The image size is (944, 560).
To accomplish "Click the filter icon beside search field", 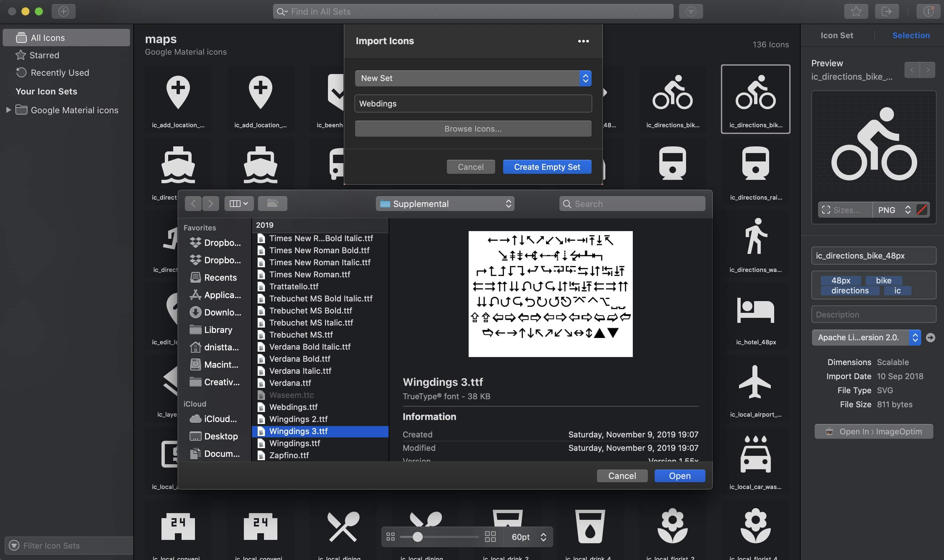I will (x=690, y=11).
